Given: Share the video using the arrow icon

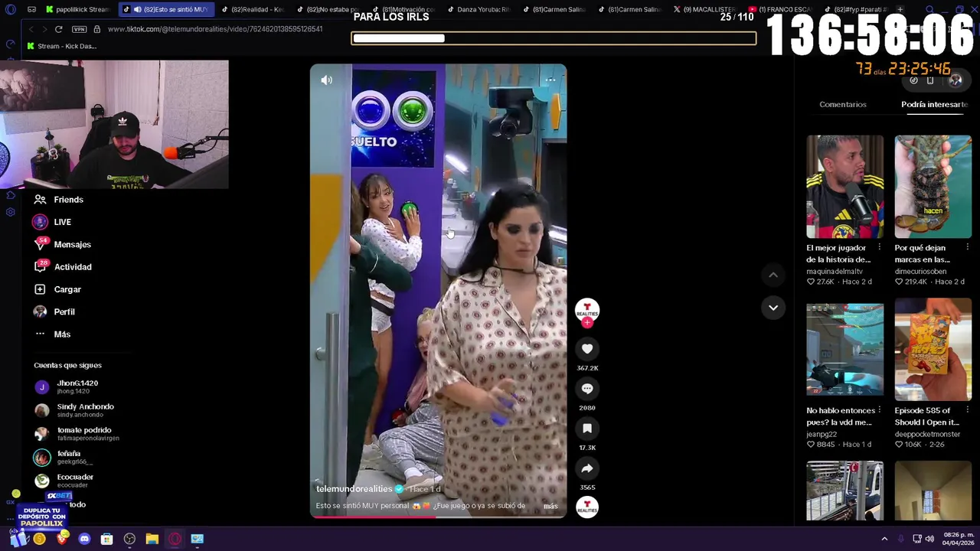Looking at the screenshot, I should pos(587,468).
